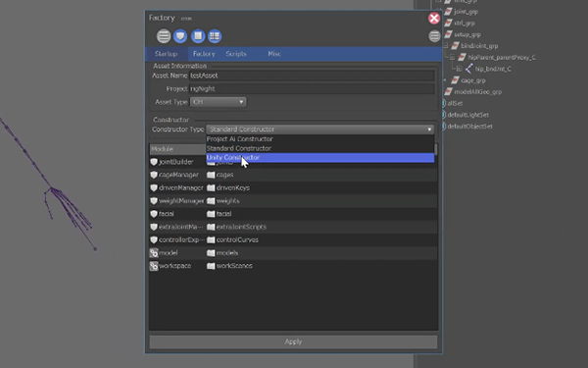Click the weights folder icon
The width and height of the screenshot is (588, 368).
coord(211,201)
